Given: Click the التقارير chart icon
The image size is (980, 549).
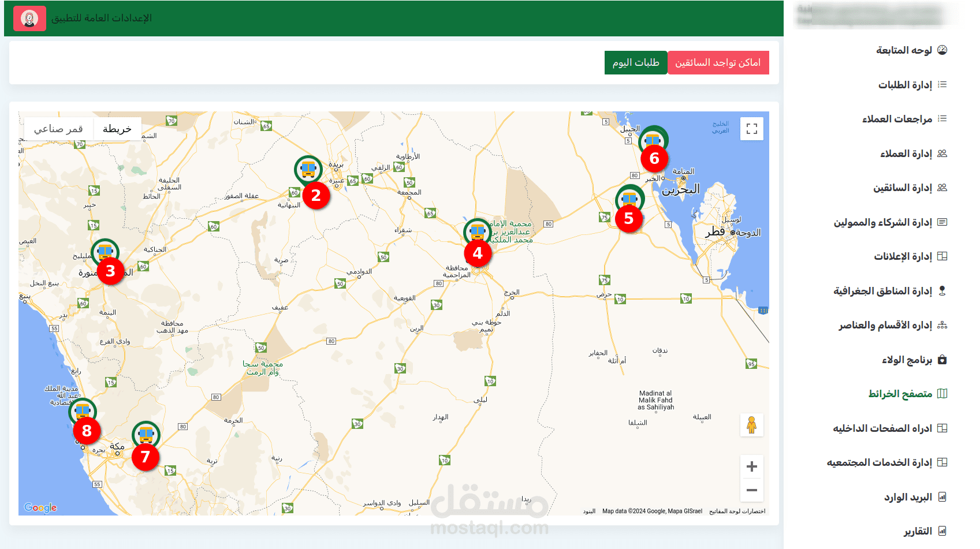Looking at the screenshot, I should coord(942,531).
